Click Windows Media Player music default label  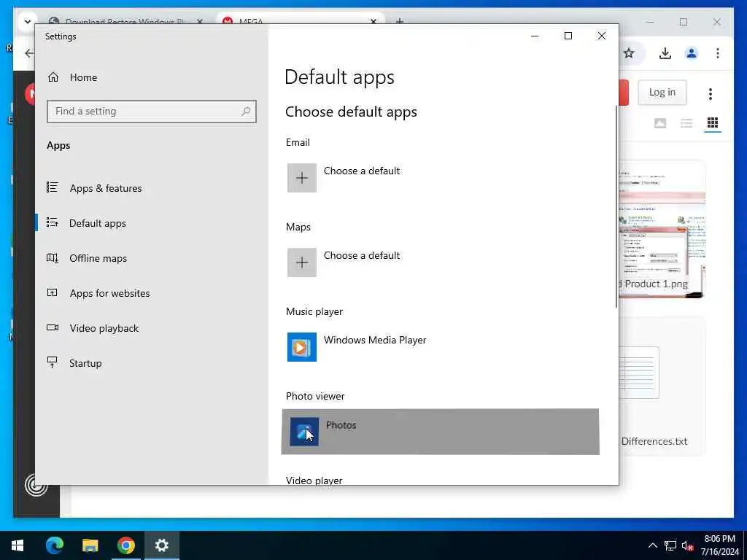(x=375, y=340)
